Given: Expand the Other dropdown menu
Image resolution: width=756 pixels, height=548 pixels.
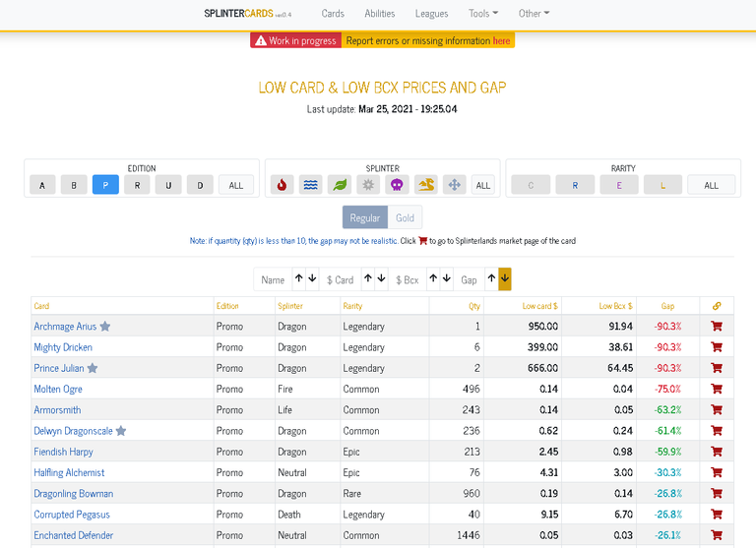Looking at the screenshot, I should [x=534, y=14].
